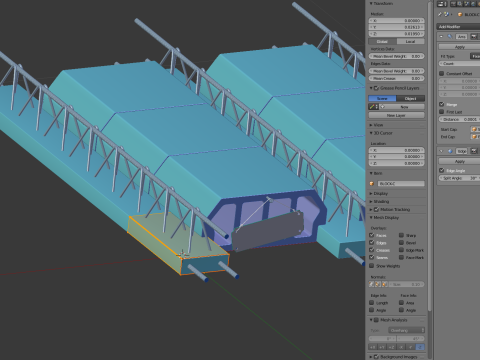The width and height of the screenshot is (480, 360).
Task: Toggle the Merge checkbox in Array modifier
Action: pyautogui.click(x=442, y=104)
